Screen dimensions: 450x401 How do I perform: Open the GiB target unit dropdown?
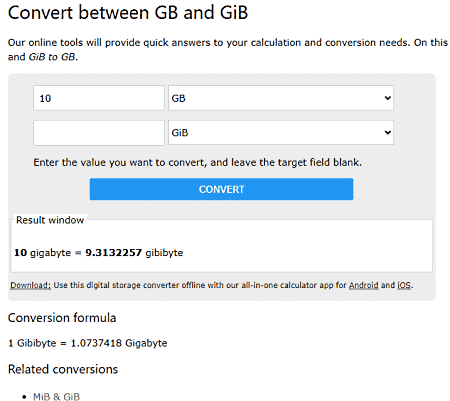click(281, 133)
